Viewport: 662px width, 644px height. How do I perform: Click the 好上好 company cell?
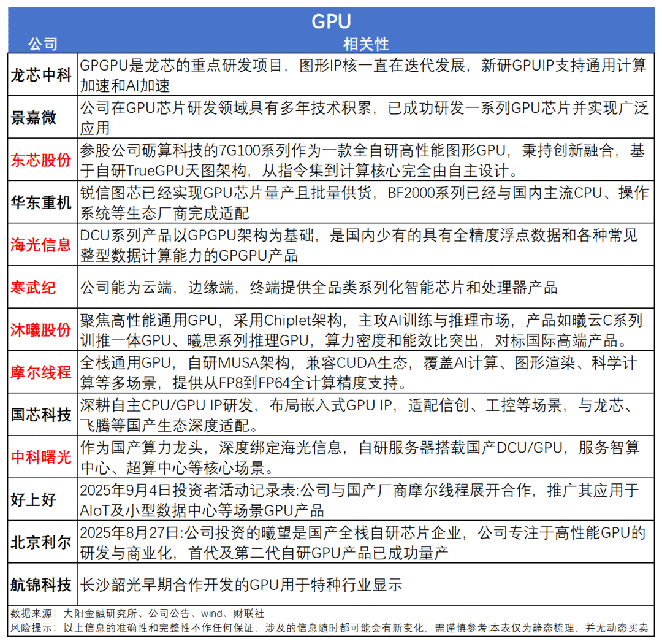pyautogui.click(x=42, y=499)
